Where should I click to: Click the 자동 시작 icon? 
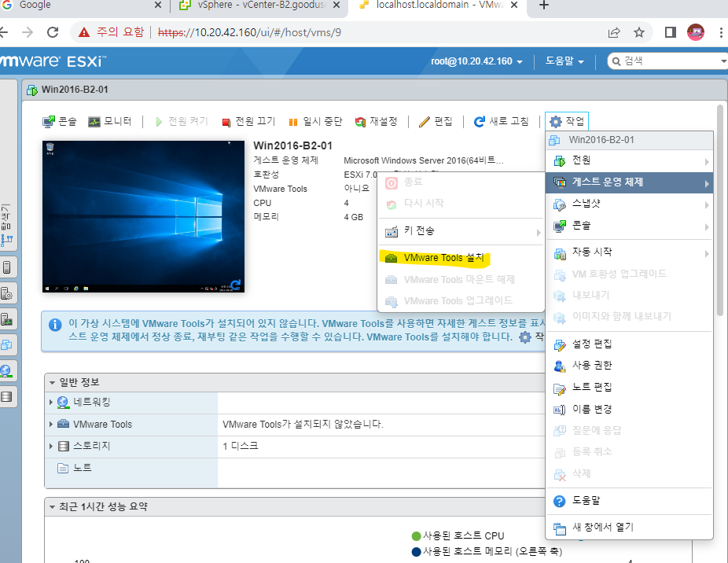pos(560,254)
